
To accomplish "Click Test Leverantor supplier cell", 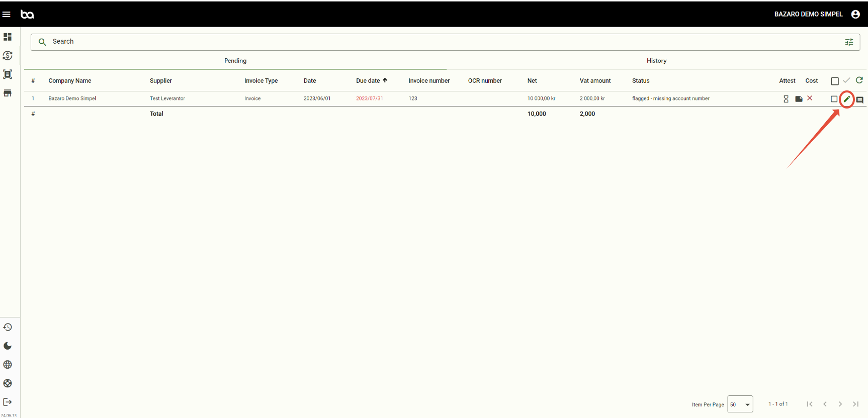I will [x=167, y=98].
